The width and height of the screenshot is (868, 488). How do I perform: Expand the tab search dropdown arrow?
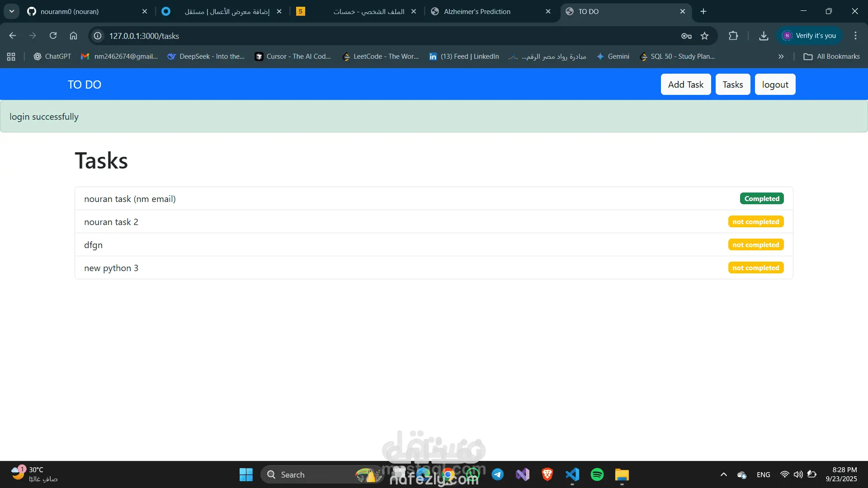click(x=12, y=11)
